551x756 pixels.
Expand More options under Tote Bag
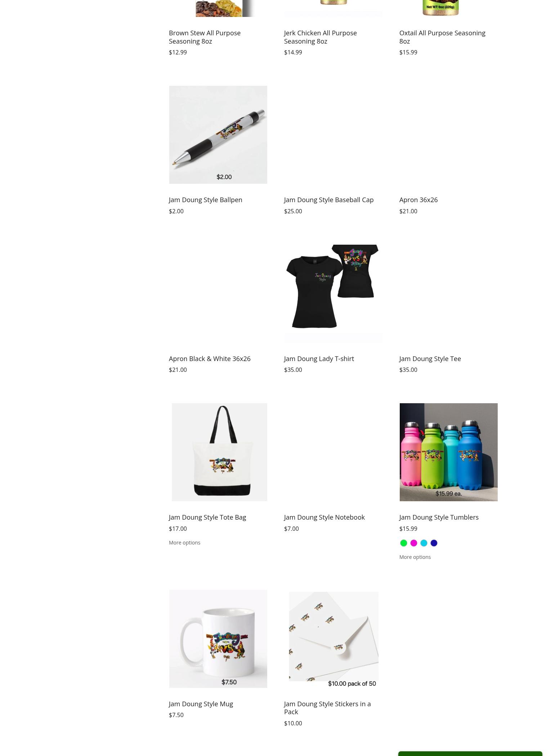pyautogui.click(x=184, y=543)
